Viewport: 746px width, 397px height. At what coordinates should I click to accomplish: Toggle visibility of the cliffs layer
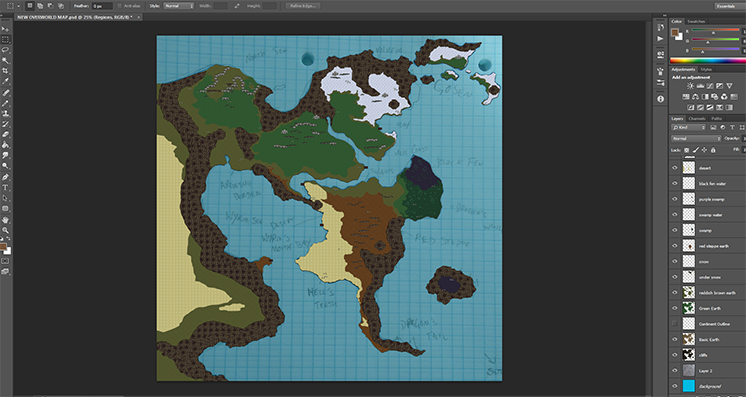(x=675, y=355)
